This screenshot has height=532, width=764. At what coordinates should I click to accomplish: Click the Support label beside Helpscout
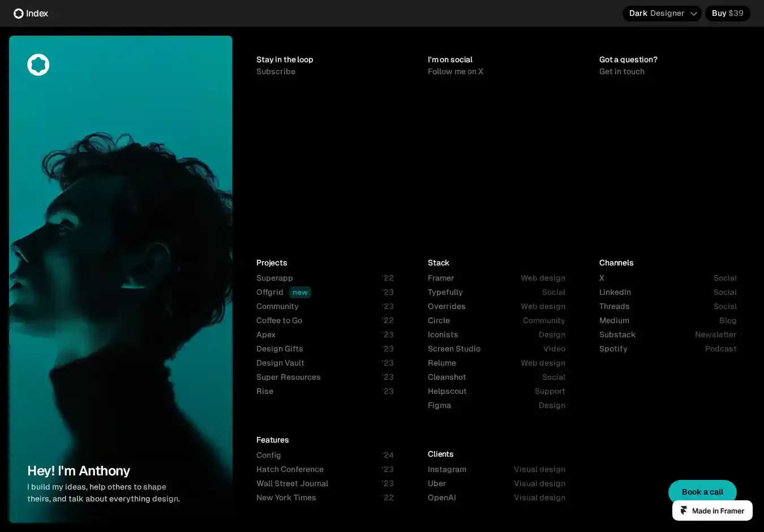550,391
